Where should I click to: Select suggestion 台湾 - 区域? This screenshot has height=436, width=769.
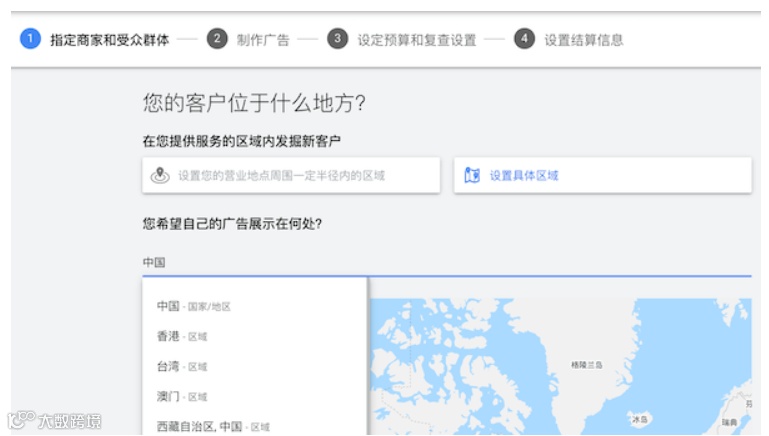(255, 366)
